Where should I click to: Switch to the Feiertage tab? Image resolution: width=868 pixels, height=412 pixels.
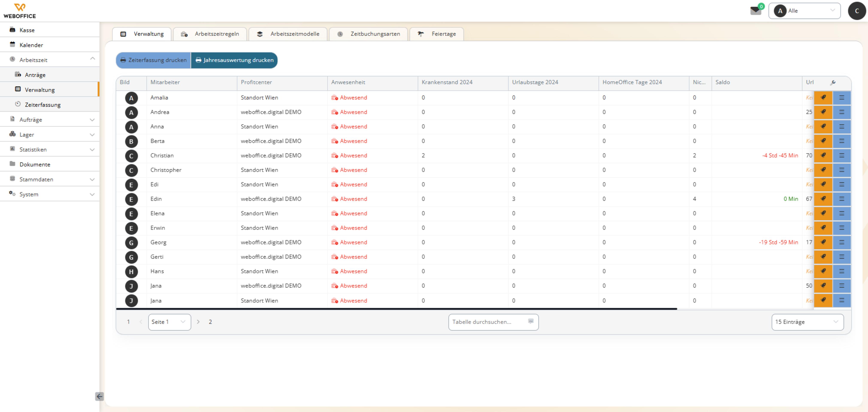click(436, 34)
